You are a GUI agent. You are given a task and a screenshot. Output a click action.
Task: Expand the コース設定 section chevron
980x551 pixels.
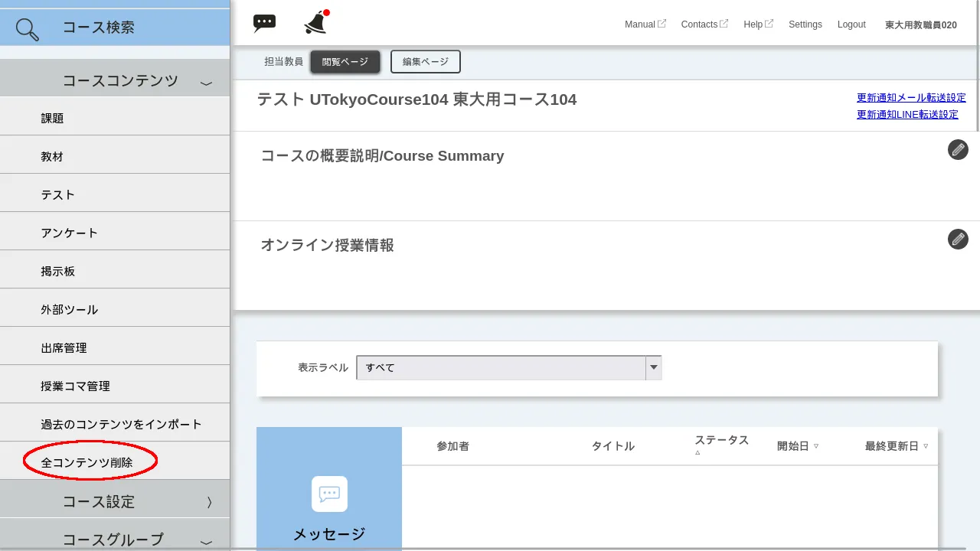click(x=208, y=501)
